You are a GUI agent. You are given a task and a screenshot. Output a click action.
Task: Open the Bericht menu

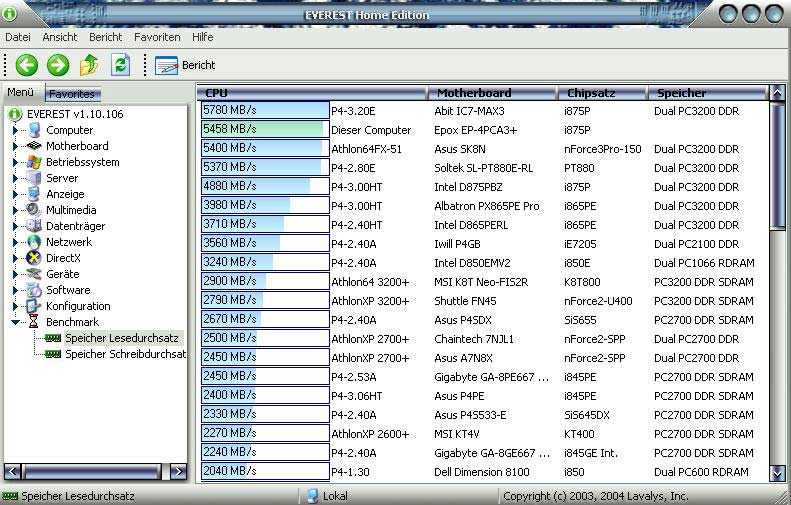coord(105,37)
